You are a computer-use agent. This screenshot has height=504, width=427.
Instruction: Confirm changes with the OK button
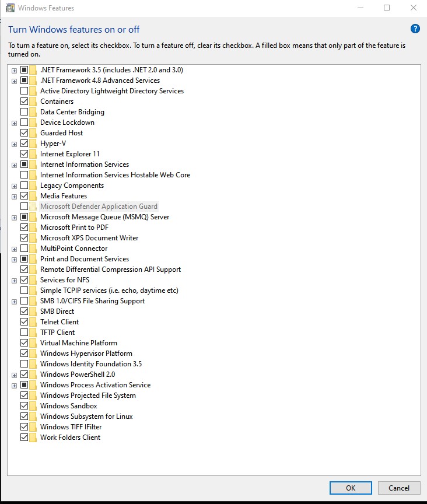350,488
